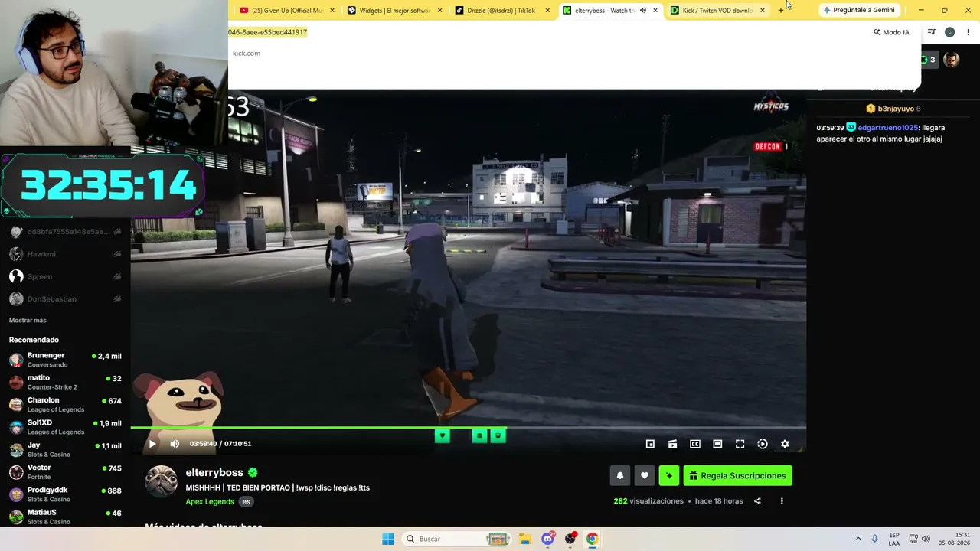This screenshot has width=980, height=551.
Task: Open the video more options menu
Action: 782,501
